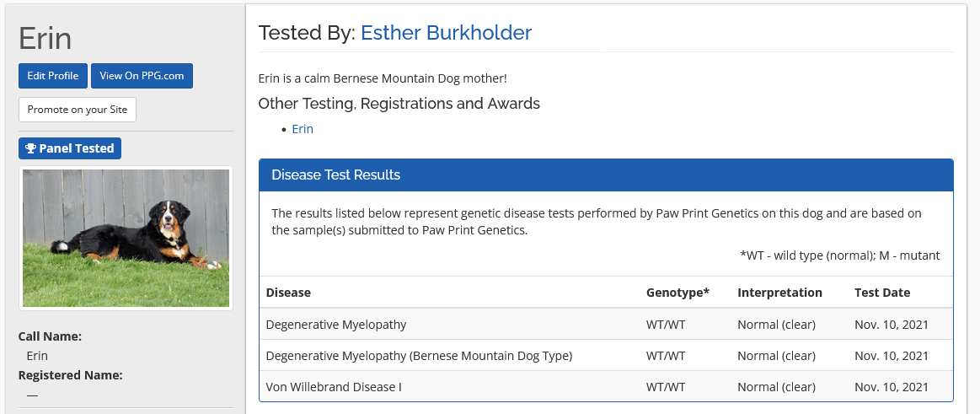
Task: Click the Erin profile name heading
Action: [x=46, y=39]
